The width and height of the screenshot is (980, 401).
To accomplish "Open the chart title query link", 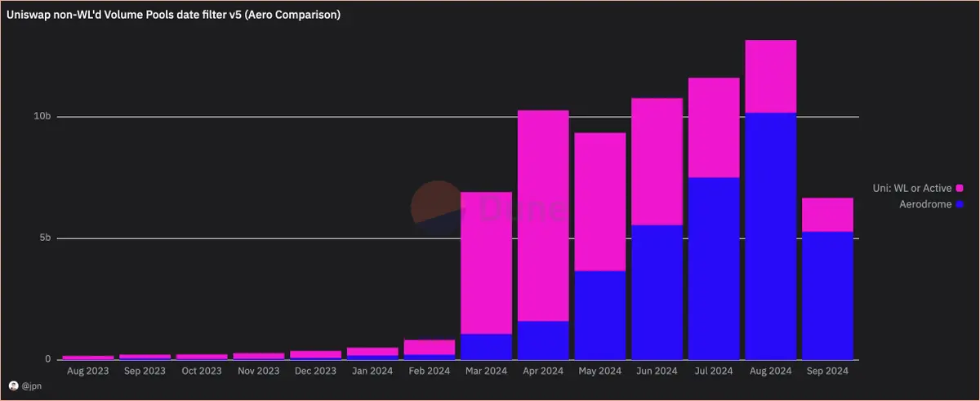I will (x=173, y=15).
